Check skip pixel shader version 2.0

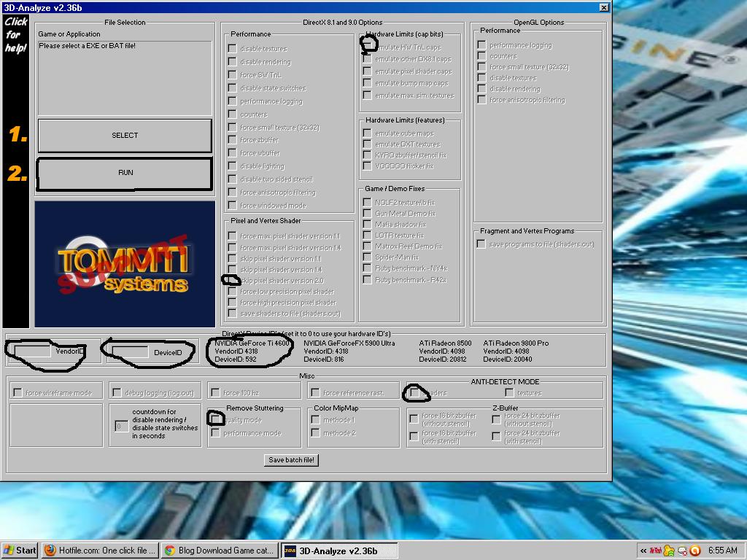(x=233, y=281)
